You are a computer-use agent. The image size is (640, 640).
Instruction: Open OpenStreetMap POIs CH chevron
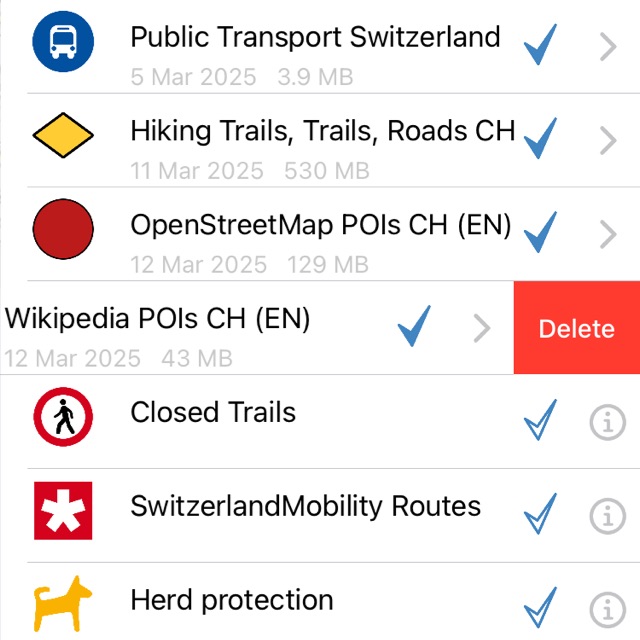coord(607,235)
